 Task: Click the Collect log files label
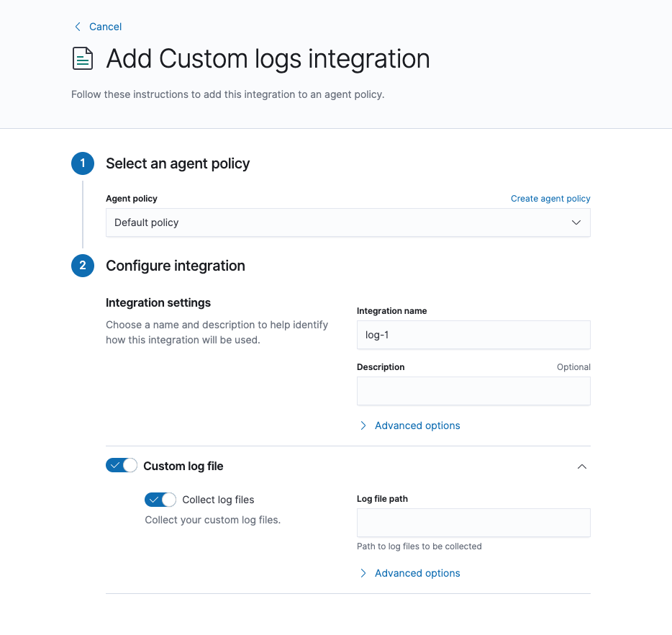218,500
